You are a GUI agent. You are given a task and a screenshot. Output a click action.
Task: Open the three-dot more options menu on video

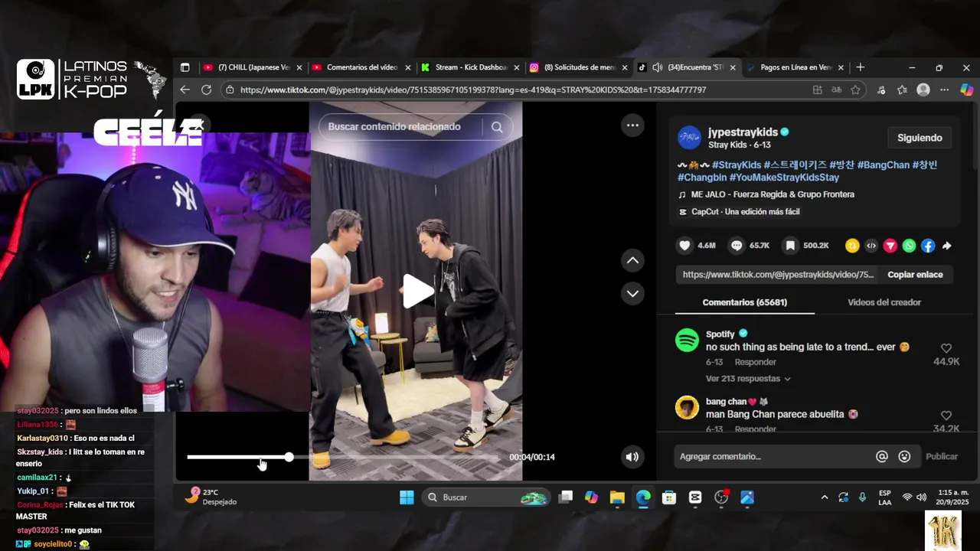click(632, 126)
